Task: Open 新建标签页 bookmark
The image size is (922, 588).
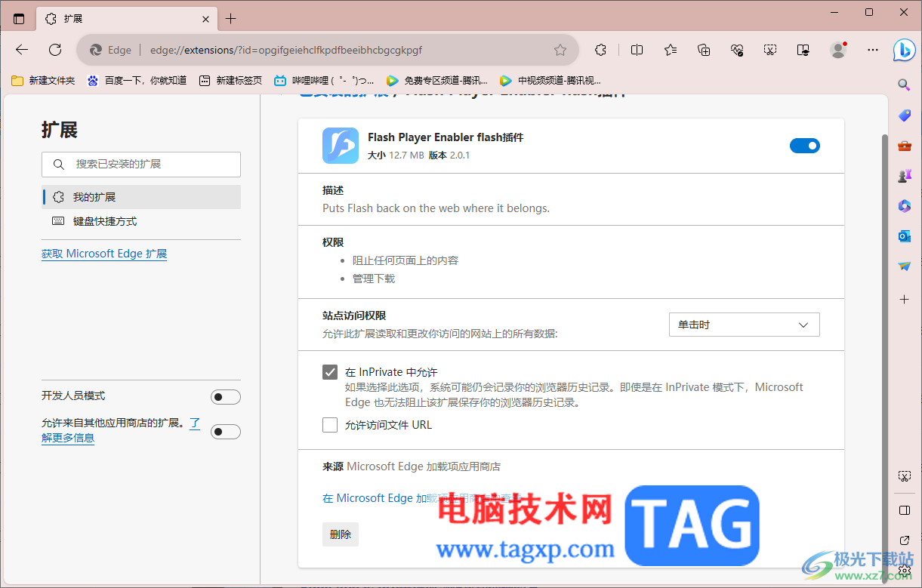Action: coord(230,80)
